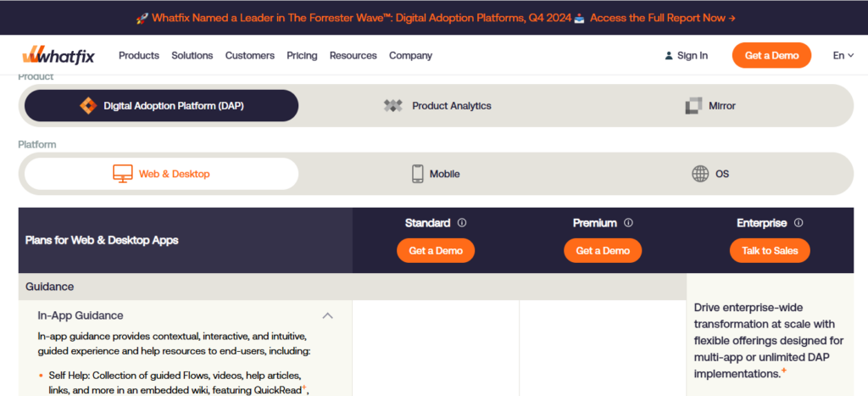Switch to the OS platform tab
868x396 pixels.
tap(710, 173)
